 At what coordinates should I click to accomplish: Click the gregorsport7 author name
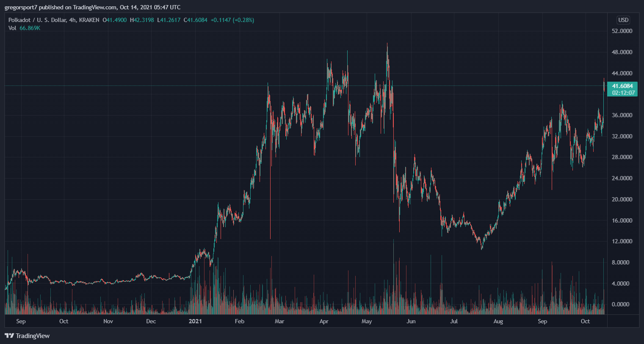[21, 7]
